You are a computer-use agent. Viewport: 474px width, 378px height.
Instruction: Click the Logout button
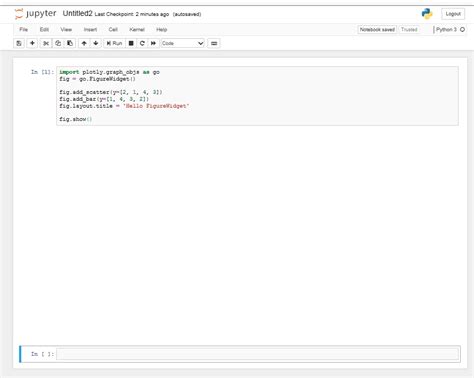[453, 14]
